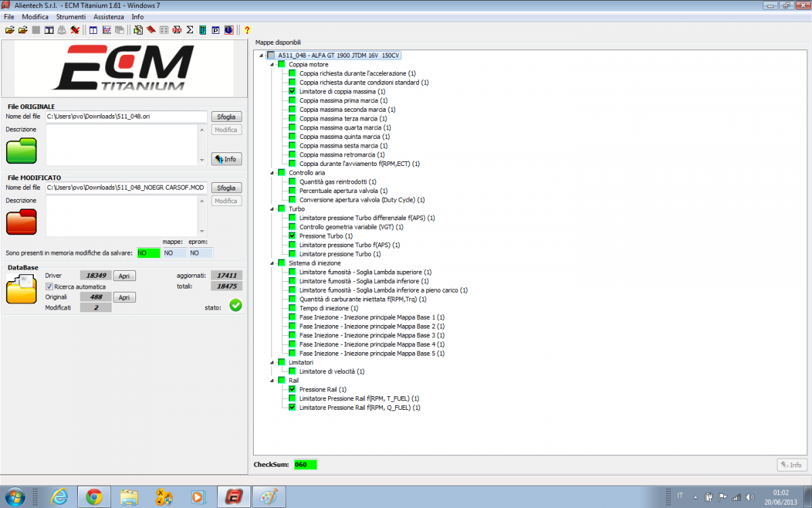The height and width of the screenshot is (508, 812).
Task: Click the open modified file toolbar icon
Action: (x=22, y=30)
